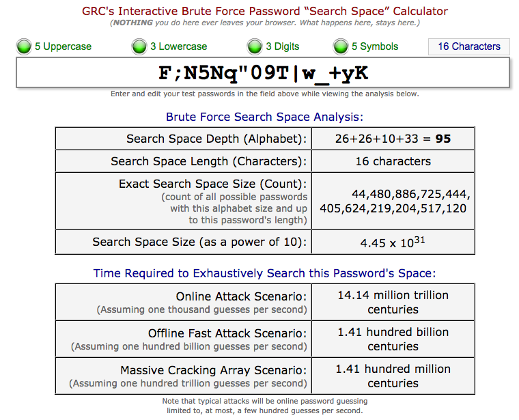
Task: Click 'Time Required to Exhaustively Search' heading
Action: (x=264, y=273)
